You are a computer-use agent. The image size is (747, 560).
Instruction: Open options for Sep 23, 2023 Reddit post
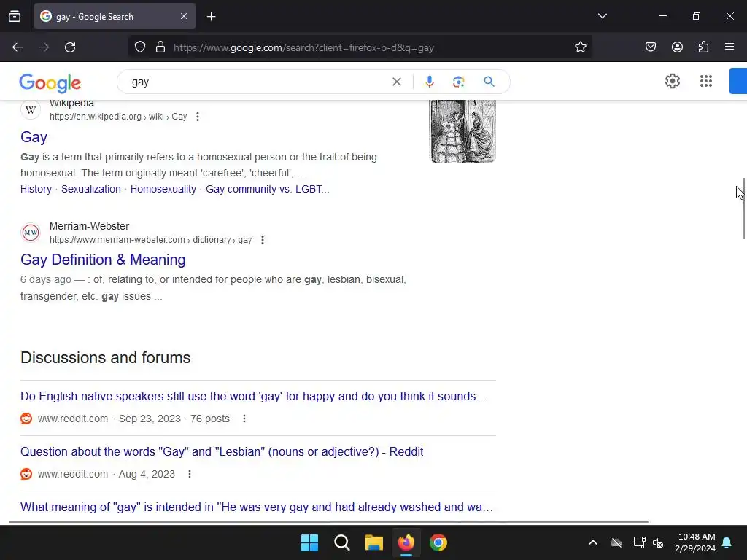244,419
